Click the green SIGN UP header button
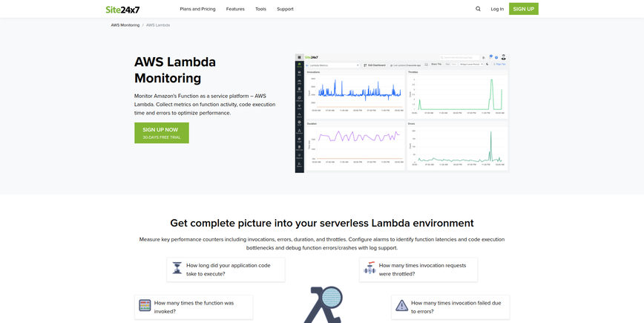 pos(524,9)
